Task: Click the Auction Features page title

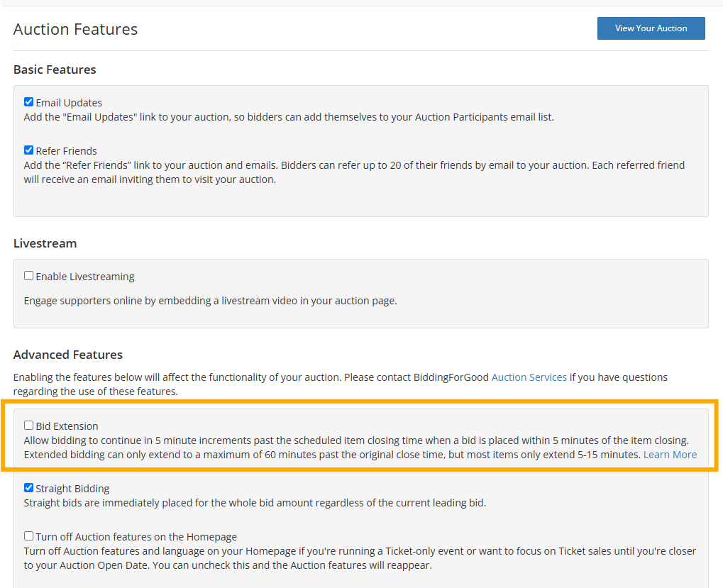Action: click(74, 29)
